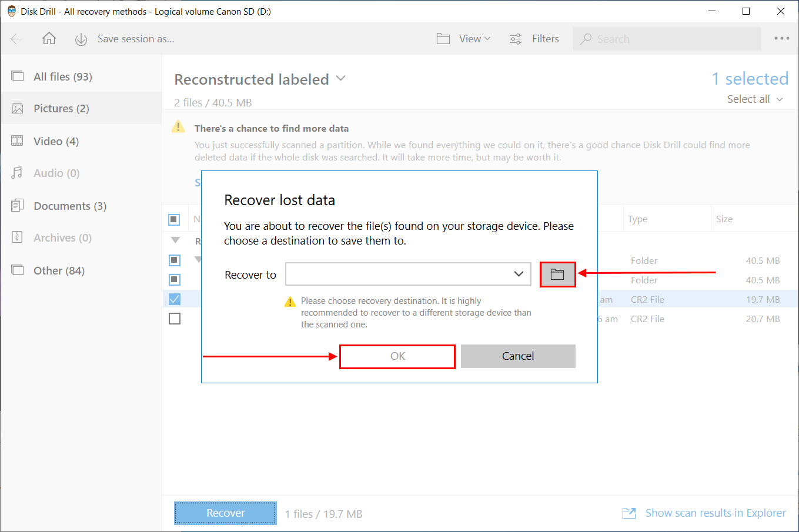
Task: Select Pictures (2) category
Action: click(x=81, y=108)
